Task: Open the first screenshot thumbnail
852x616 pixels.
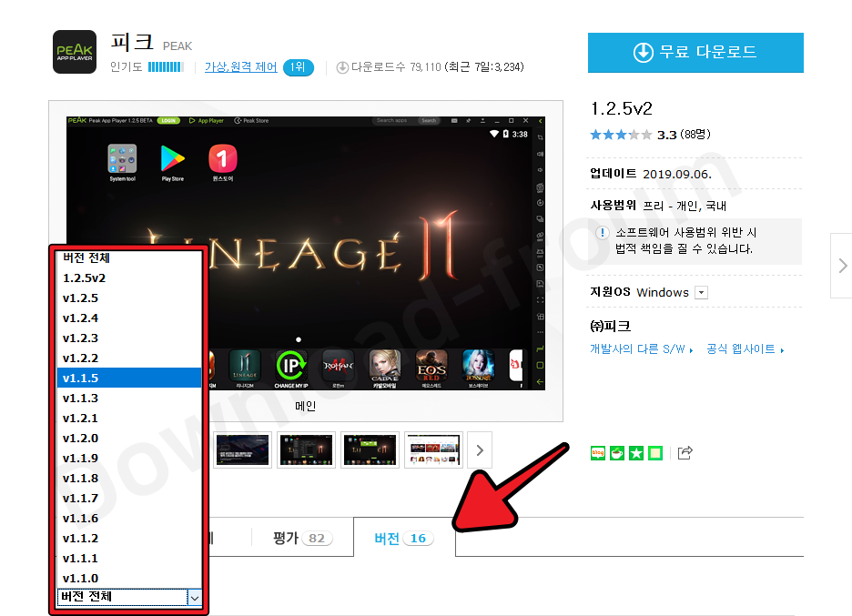Action: 242,449
